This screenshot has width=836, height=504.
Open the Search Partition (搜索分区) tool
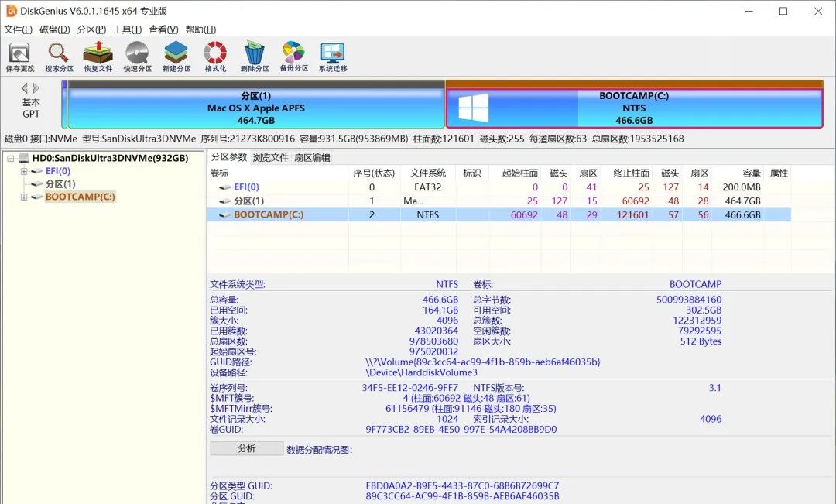tap(59, 57)
